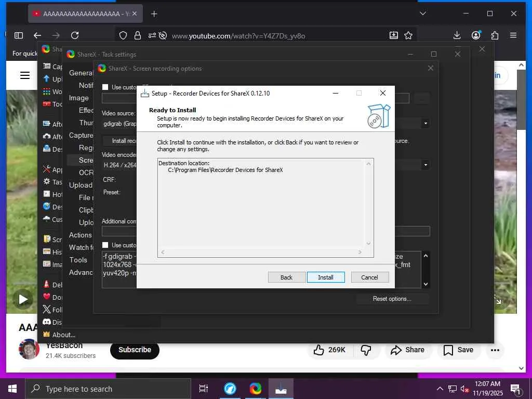Click the History icon in ShareX sidebar
Viewport: 532px width, 399px height.
coord(47,251)
